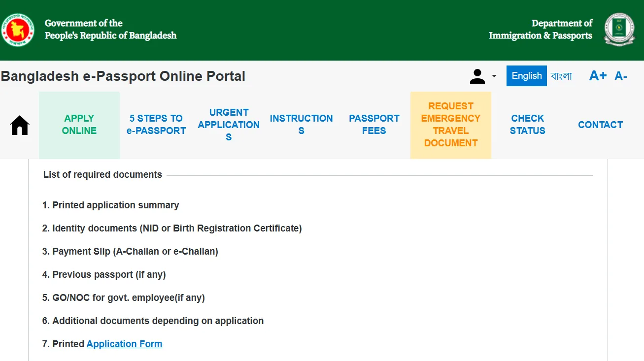Expand the user account dropdown arrow

click(x=494, y=76)
